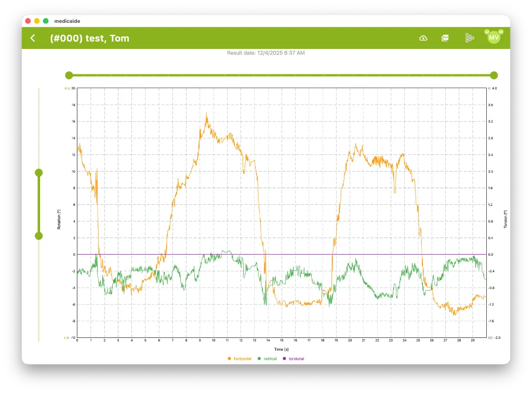Image resolution: width=532 pixels, height=393 pixels.
Task: Go back using the header arrow
Action: (33, 38)
